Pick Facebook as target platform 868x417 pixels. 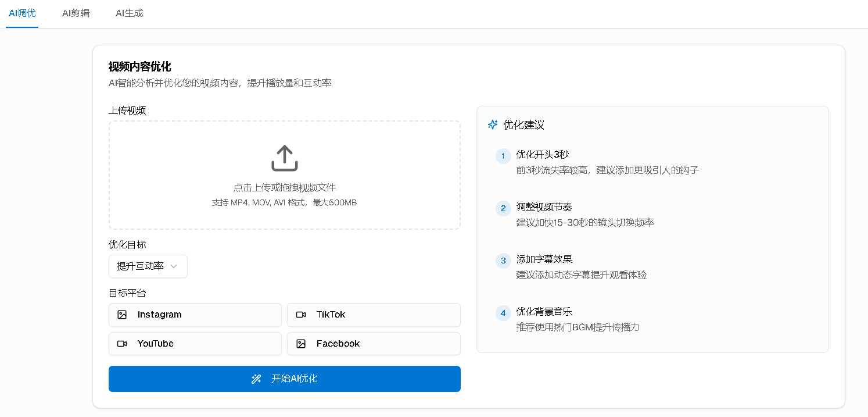(x=374, y=344)
